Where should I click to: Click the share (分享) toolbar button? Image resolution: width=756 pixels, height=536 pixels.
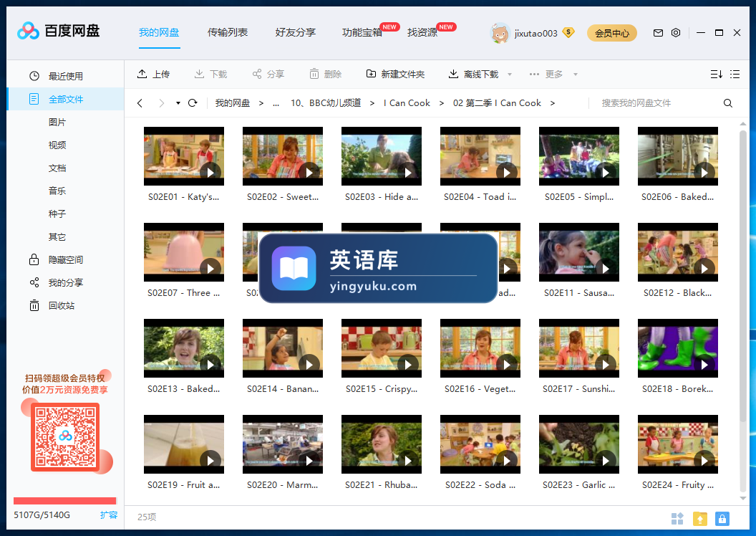click(x=268, y=75)
